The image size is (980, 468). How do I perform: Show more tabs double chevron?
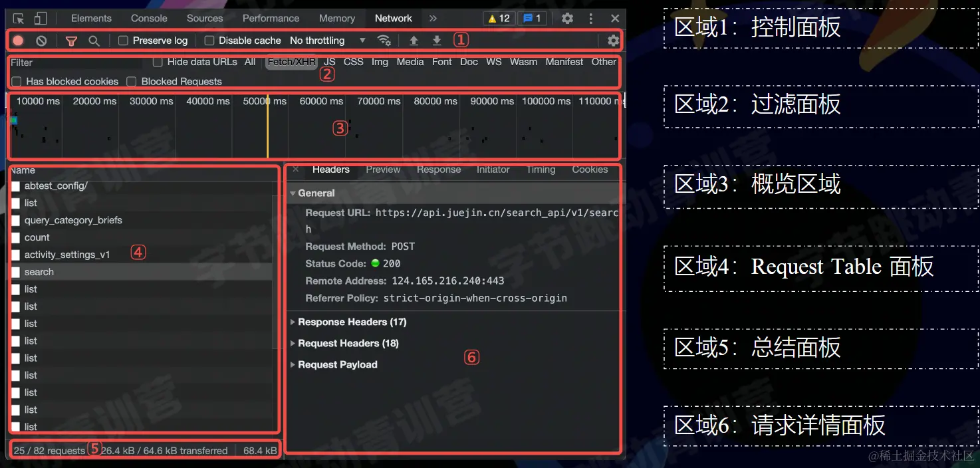coord(433,19)
